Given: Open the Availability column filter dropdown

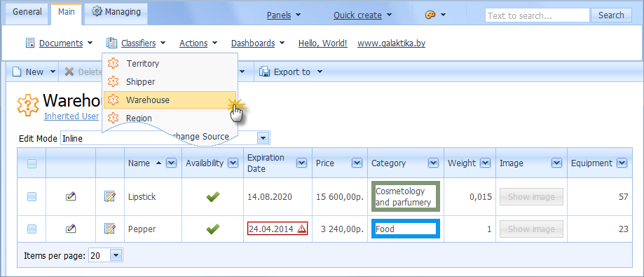Looking at the screenshot, I should pyautogui.click(x=233, y=163).
